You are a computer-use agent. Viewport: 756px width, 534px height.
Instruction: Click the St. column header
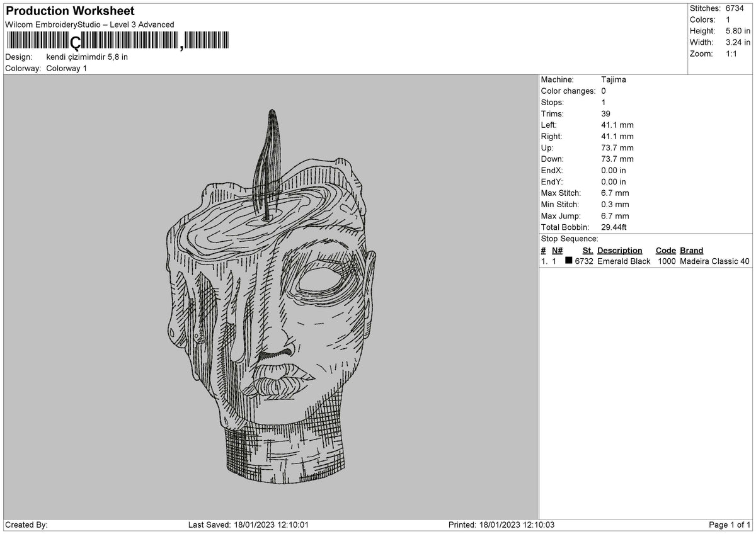point(588,251)
